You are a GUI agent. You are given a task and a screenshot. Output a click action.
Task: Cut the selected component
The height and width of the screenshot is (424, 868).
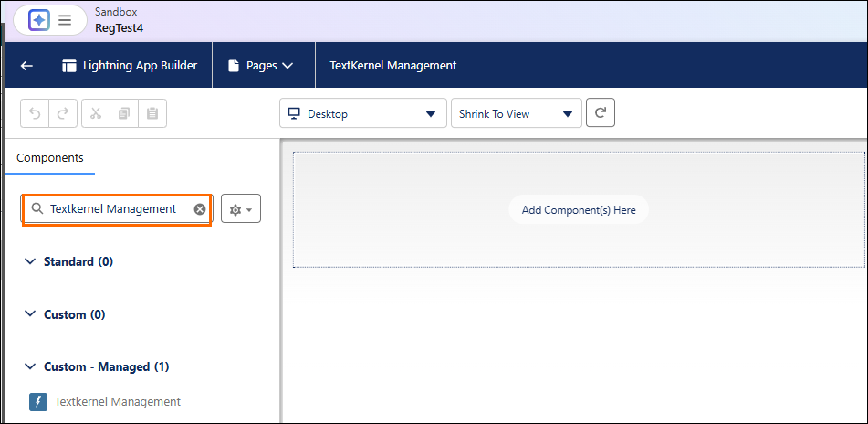coord(96,113)
